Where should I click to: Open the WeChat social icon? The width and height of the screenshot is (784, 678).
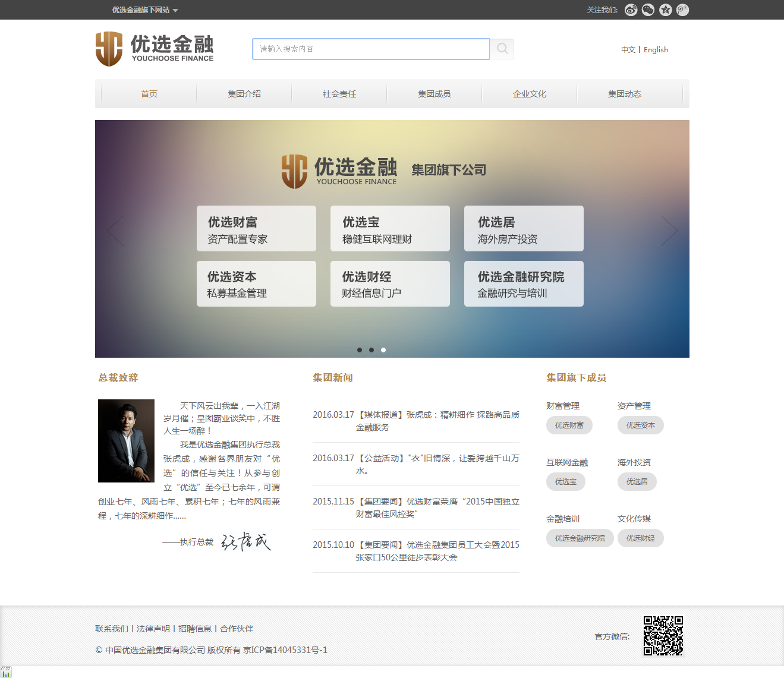[648, 10]
